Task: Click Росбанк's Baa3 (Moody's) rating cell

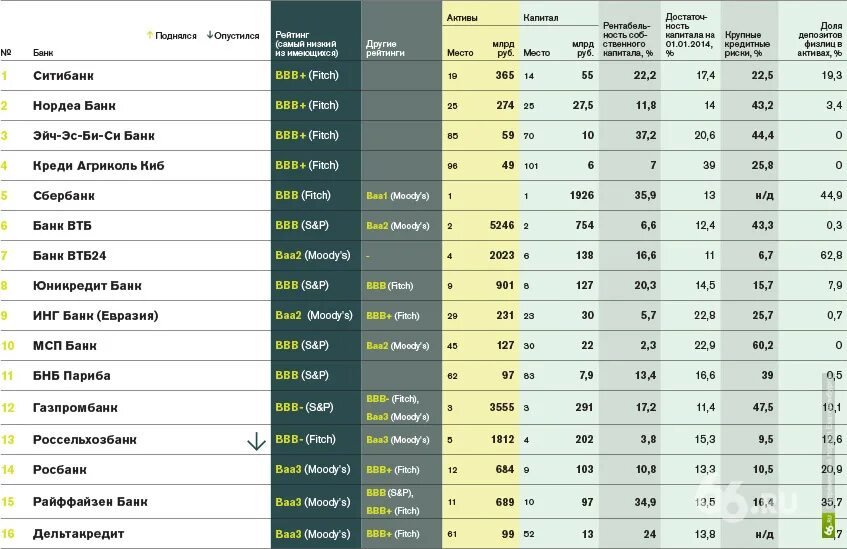Action: coord(313,469)
